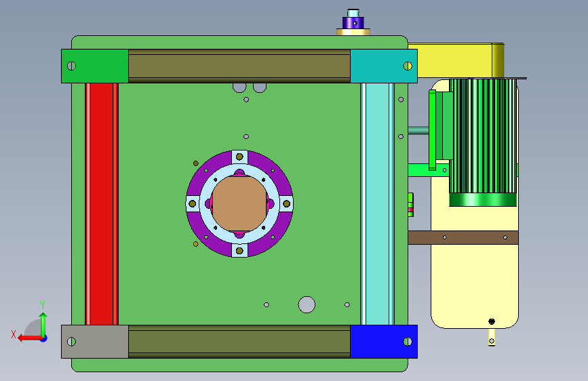The width and height of the screenshot is (588, 381).
Task: Click the bolt hole in blue block
Action: point(408,342)
